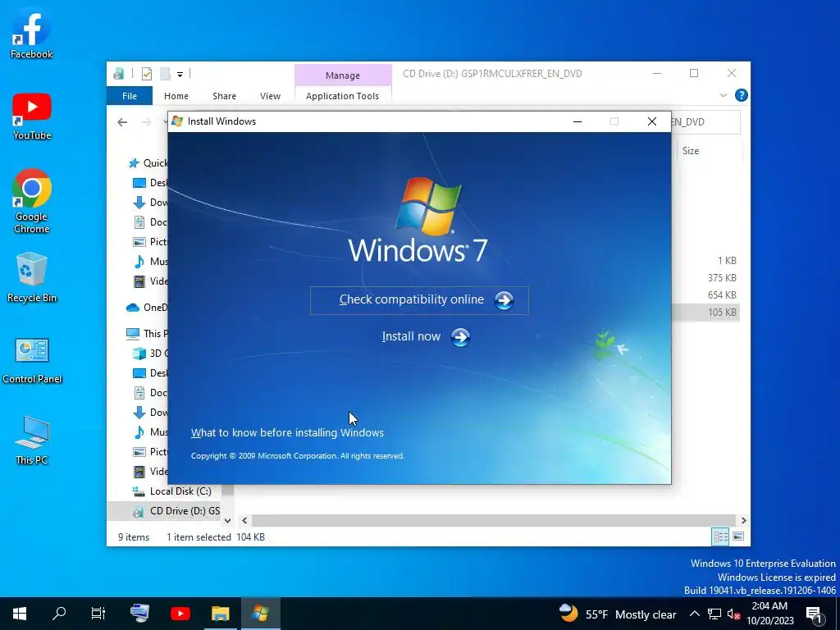The width and height of the screenshot is (840, 630).
Task: Switch to Details view layout icon
Action: (720, 536)
